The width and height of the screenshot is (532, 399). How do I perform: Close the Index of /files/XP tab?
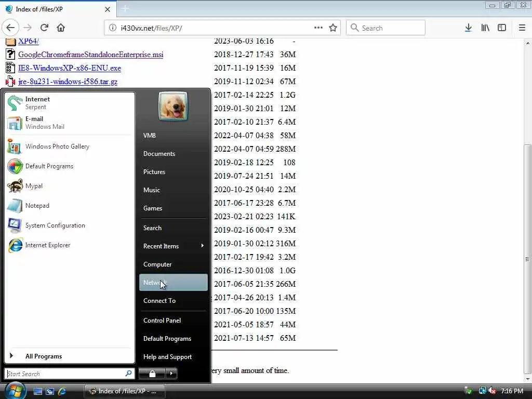pos(107,9)
